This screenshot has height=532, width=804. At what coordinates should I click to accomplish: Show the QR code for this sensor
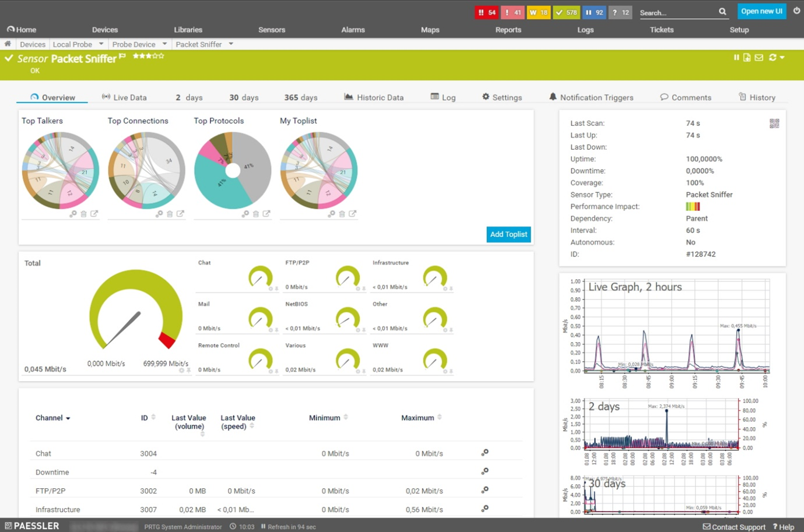(774, 123)
